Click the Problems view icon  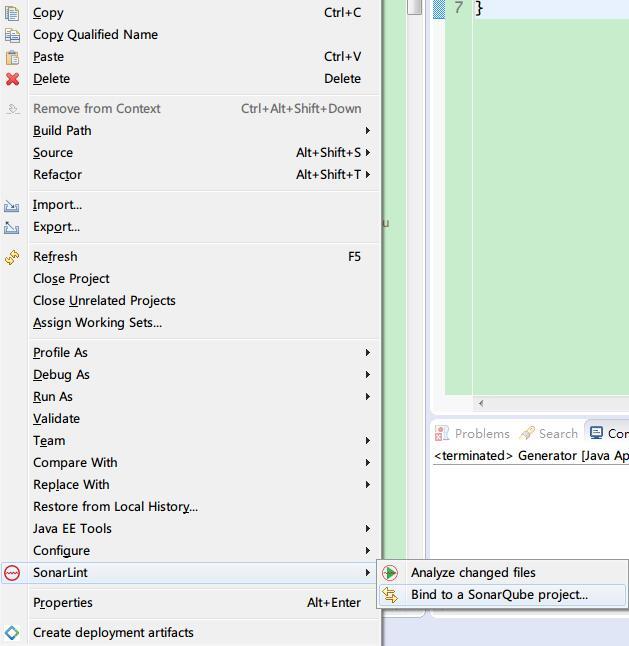pos(442,433)
